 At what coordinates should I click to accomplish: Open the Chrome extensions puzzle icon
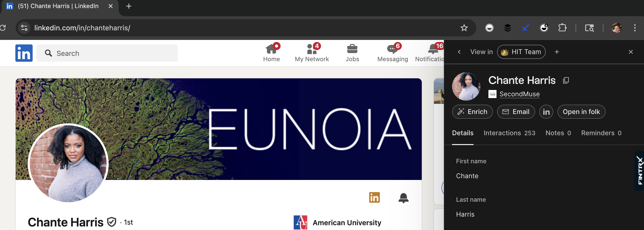pyautogui.click(x=562, y=28)
